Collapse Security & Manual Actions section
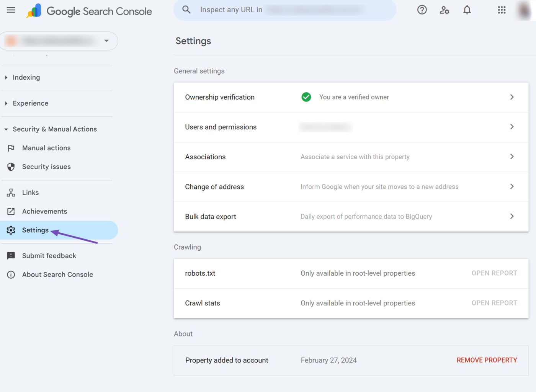 [54, 129]
